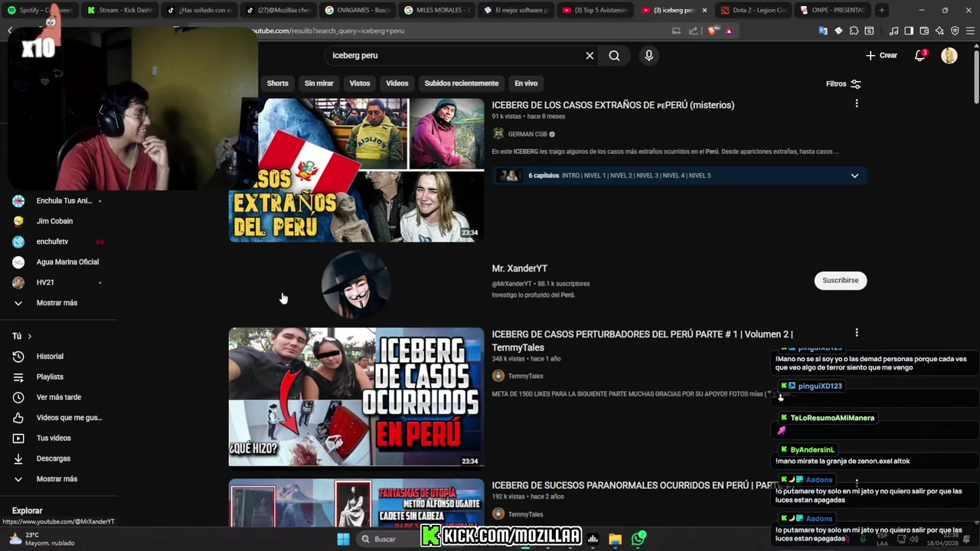The width and height of the screenshot is (980, 551).
Task: Expand the Tú section chevron
Action: click(30, 337)
